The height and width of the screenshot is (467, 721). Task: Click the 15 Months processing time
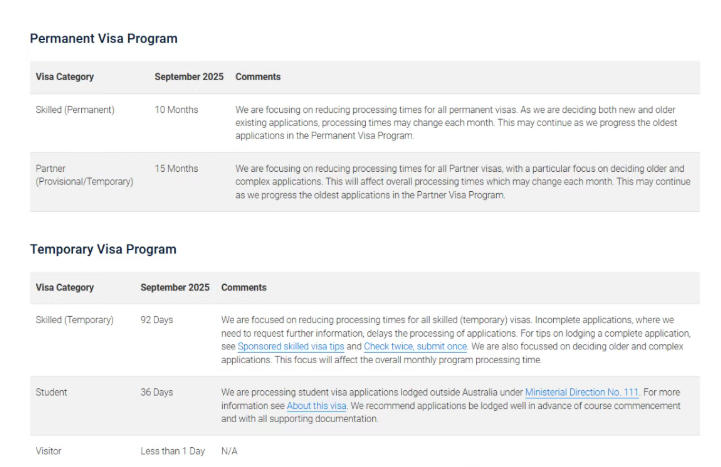(x=176, y=168)
